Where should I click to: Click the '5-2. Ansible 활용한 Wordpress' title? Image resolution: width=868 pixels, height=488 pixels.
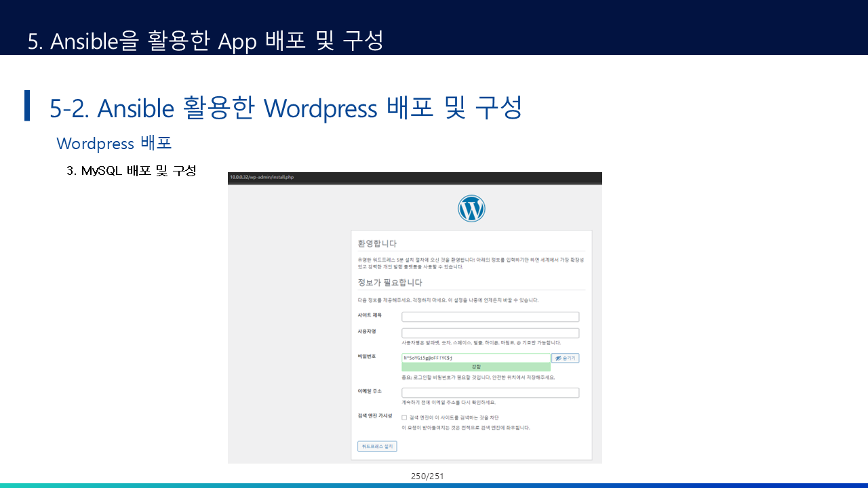point(214,108)
